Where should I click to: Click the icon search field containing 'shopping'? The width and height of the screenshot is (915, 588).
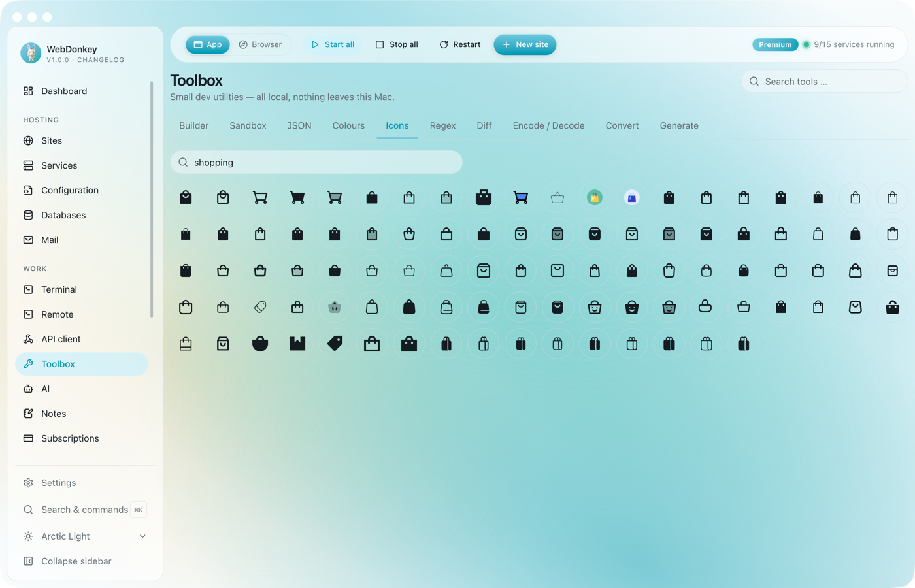316,162
